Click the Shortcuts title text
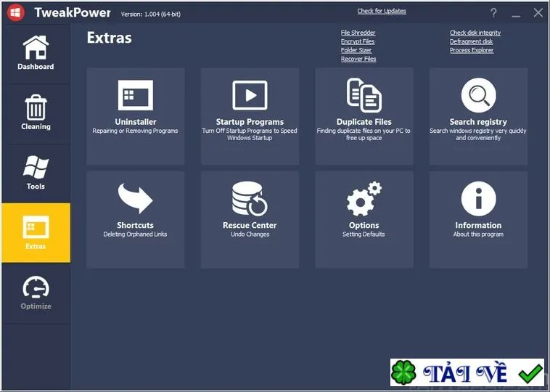The height and width of the screenshot is (392, 550). pos(136,225)
